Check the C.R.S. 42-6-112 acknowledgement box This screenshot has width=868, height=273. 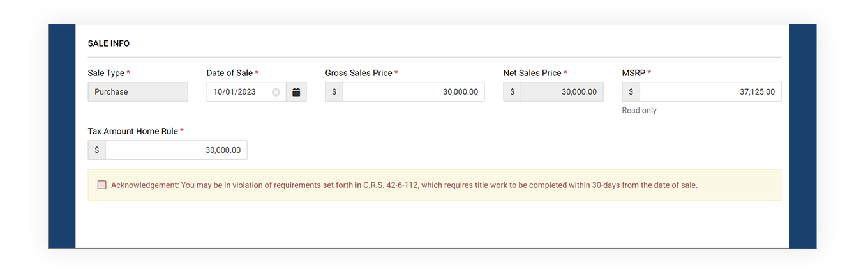(102, 185)
